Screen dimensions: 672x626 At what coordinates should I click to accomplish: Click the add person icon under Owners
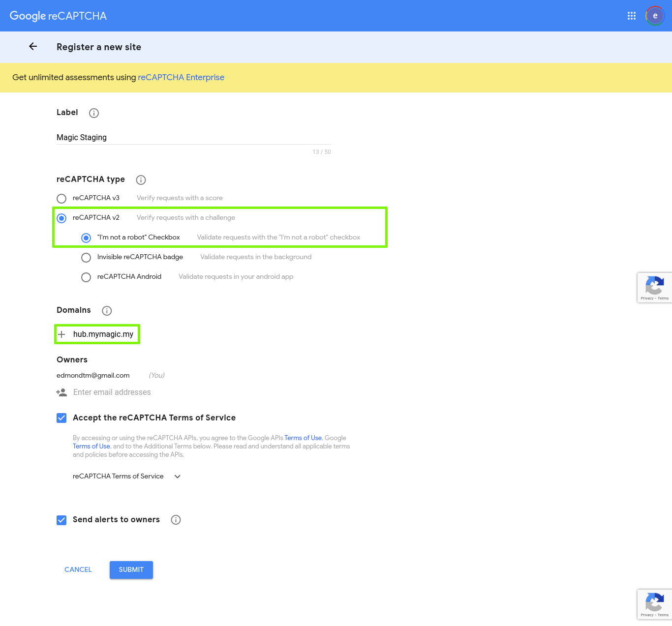(x=61, y=392)
